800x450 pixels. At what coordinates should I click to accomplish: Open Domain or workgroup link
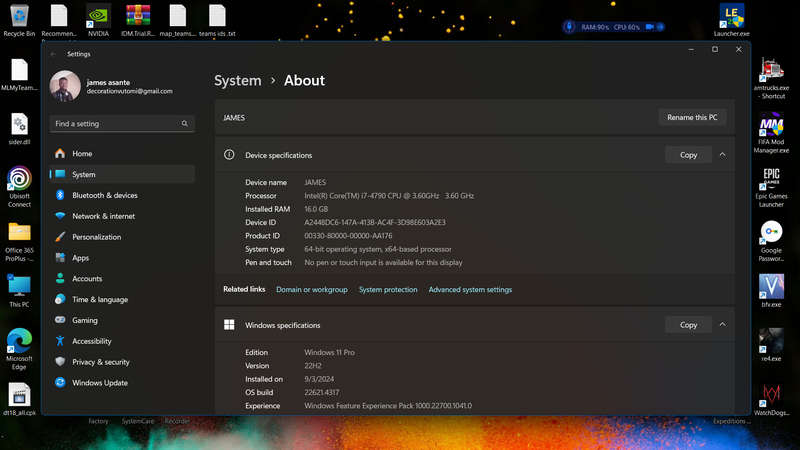tap(312, 289)
